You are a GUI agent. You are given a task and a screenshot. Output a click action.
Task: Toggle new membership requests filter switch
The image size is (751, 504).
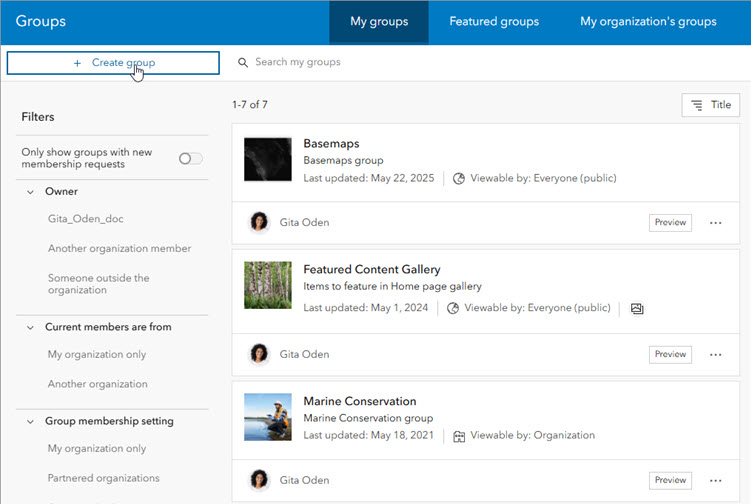tap(190, 158)
